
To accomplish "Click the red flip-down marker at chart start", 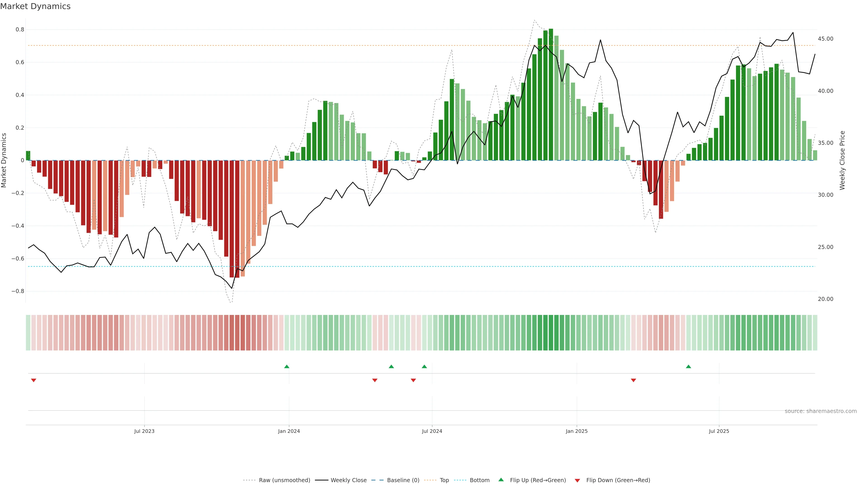I will pos(34,380).
